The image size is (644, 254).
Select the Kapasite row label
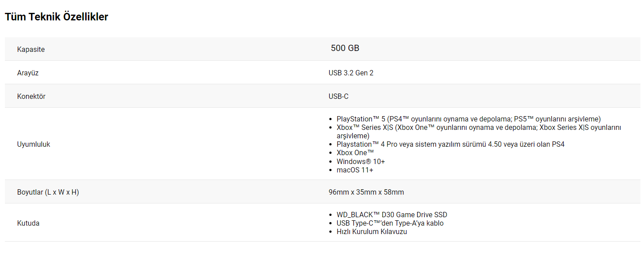tap(31, 49)
